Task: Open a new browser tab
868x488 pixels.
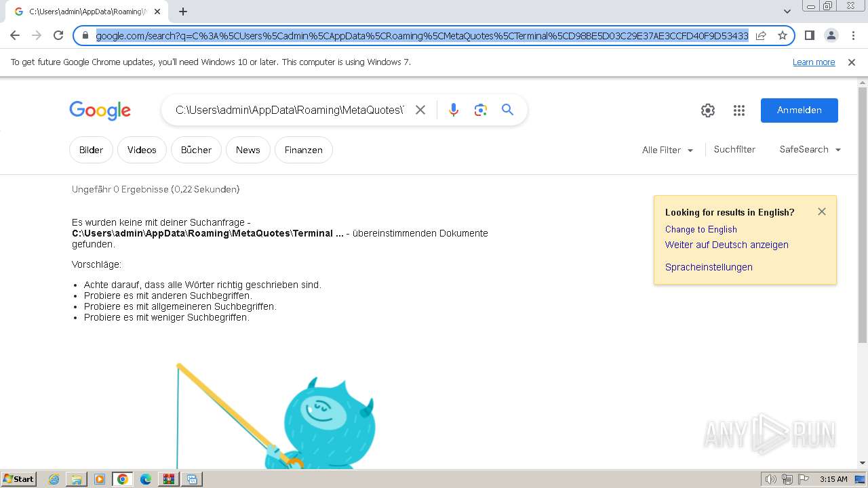Action: tap(183, 12)
